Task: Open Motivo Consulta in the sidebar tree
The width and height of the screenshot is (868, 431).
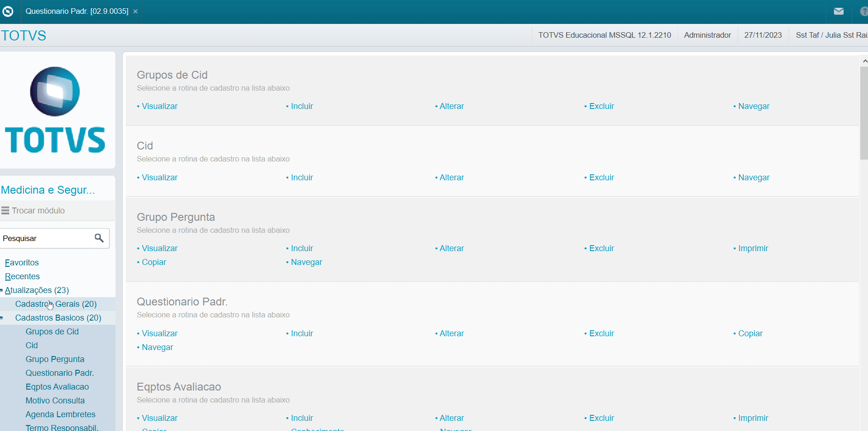Action: click(x=55, y=401)
